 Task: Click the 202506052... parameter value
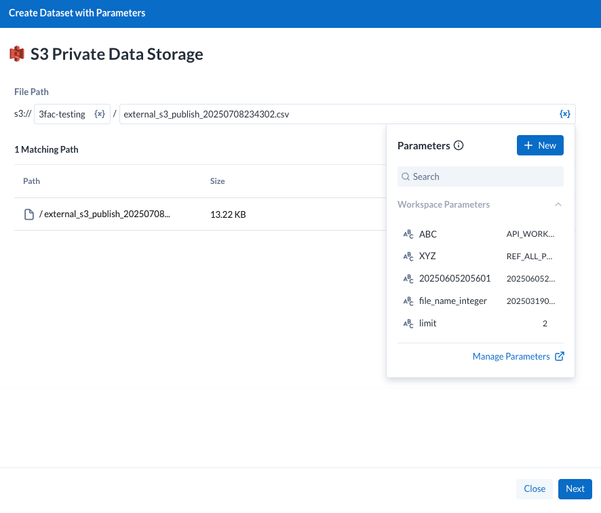click(x=530, y=279)
